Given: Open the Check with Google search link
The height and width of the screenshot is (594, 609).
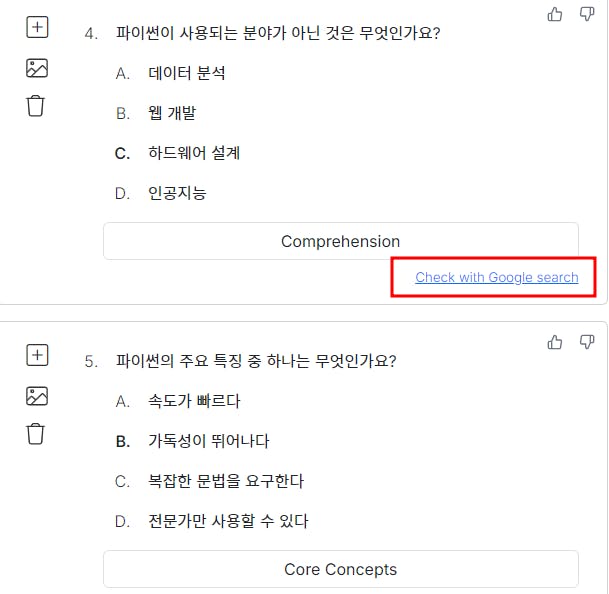Looking at the screenshot, I should coord(496,277).
